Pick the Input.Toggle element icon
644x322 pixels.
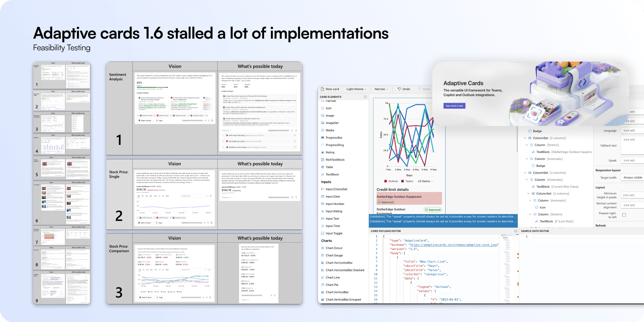pyautogui.click(x=322, y=233)
